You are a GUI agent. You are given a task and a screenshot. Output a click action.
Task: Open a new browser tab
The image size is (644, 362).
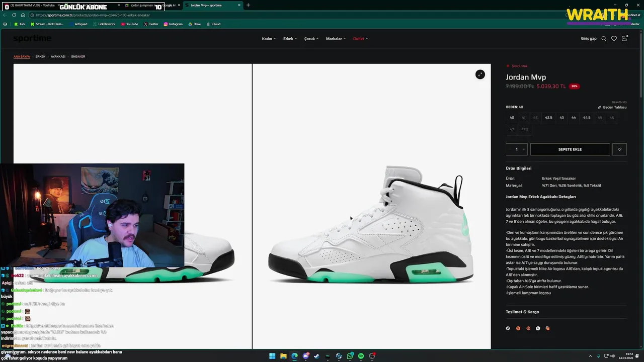(x=248, y=5)
